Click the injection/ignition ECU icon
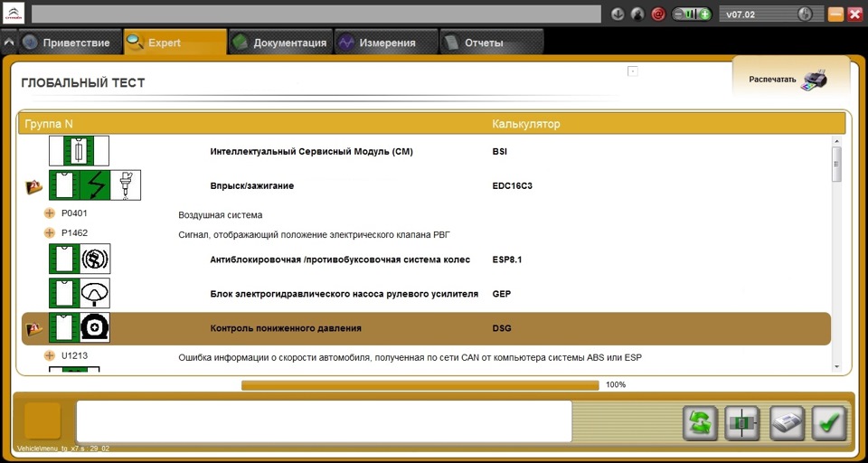868x463 pixels. tap(95, 185)
